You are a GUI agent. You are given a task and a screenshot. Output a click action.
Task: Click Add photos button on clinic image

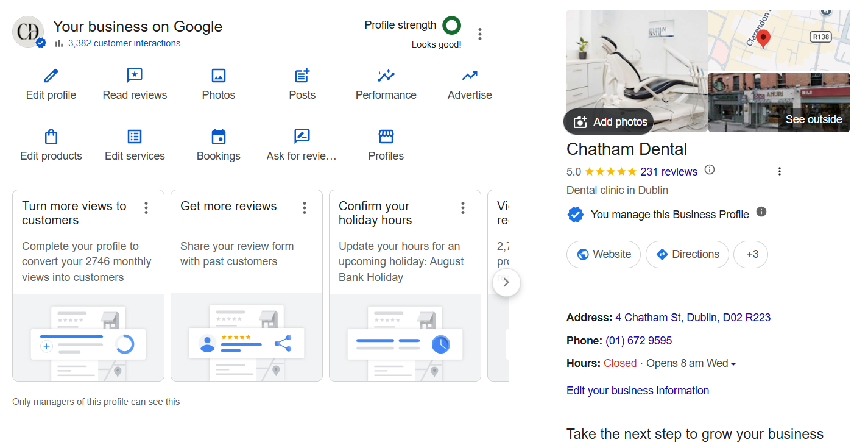pyautogui.click(x=609, y=122)
